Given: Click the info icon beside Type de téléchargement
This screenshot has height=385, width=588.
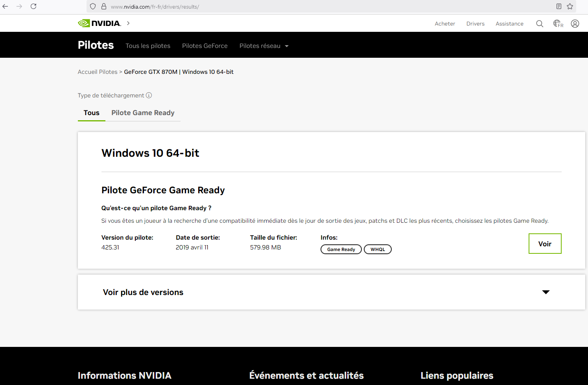Looking at the screenshot, I should [149, 95].
